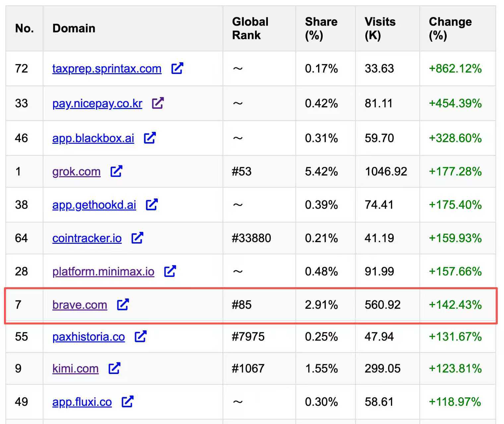The width and height of the screenshot is (504, 424).
Task: Follow the app.fluxi.co link
Action: [82, 402]
